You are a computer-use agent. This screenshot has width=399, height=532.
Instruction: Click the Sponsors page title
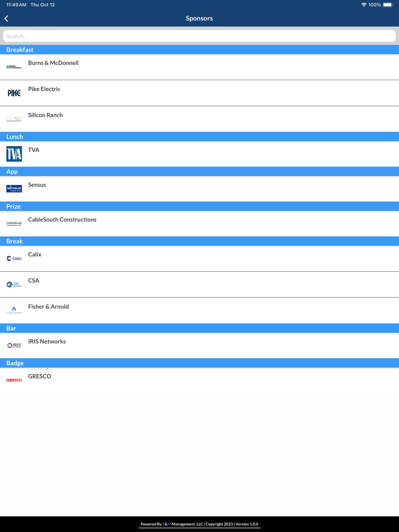tap(199, 18)
